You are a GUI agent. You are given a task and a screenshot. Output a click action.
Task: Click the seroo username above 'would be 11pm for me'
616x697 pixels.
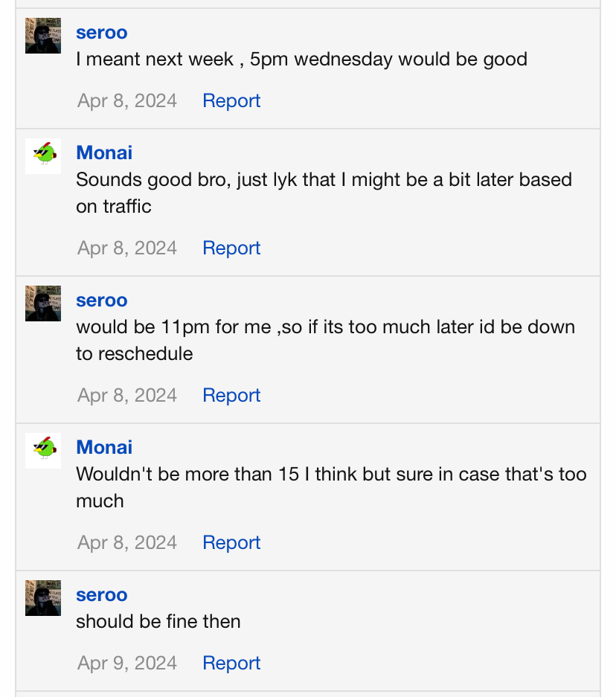[101, 301]
